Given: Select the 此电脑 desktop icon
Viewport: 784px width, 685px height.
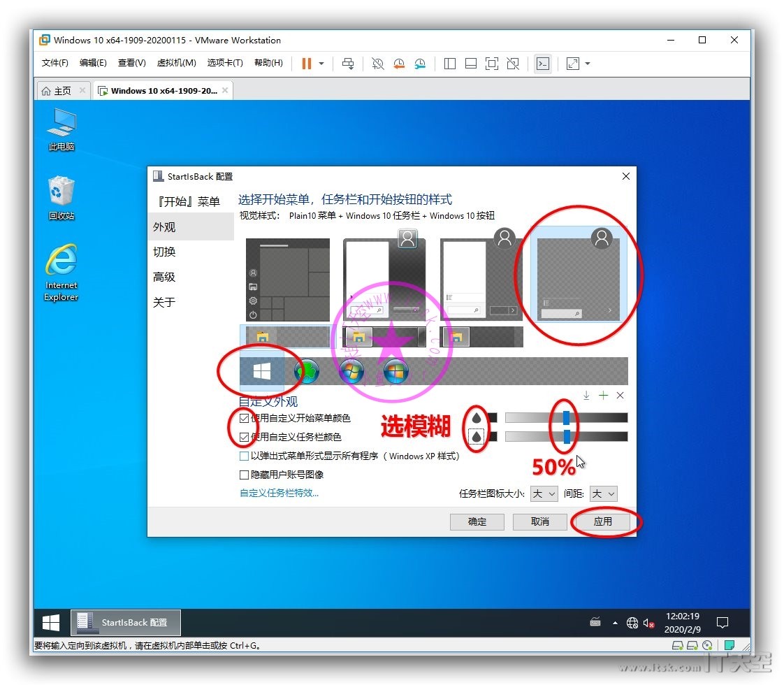Looking at the screenshot, I should click(61, 129).
